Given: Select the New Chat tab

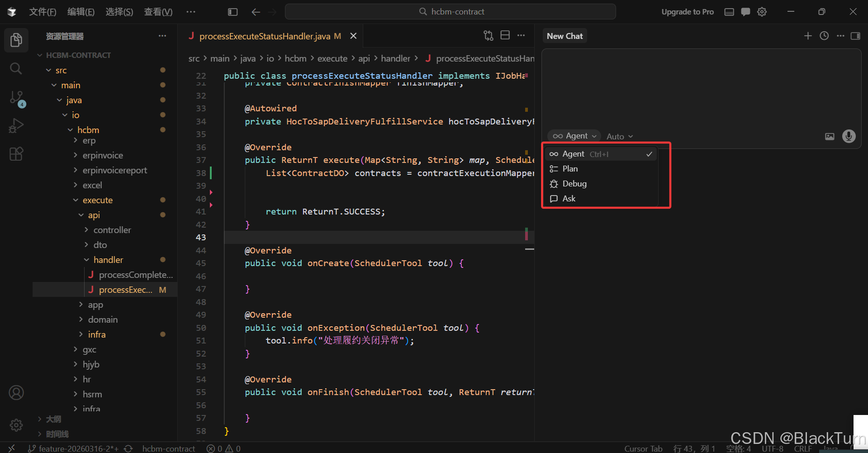Looking at the screenshot, I should point(565,36).
